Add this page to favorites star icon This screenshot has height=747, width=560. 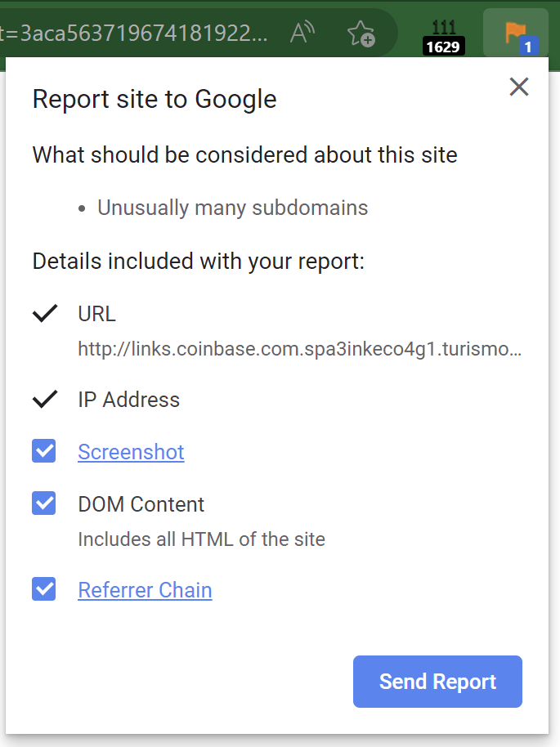361,34
